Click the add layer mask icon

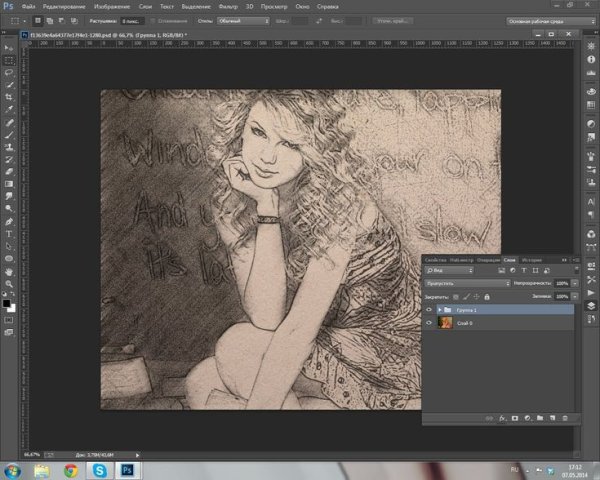[513, 417]
